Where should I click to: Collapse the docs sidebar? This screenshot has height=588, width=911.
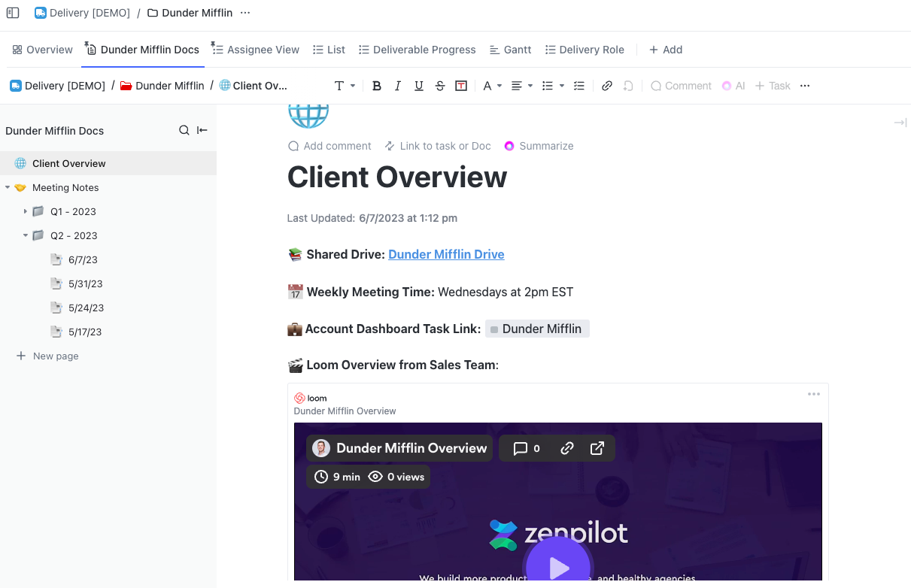202,130
